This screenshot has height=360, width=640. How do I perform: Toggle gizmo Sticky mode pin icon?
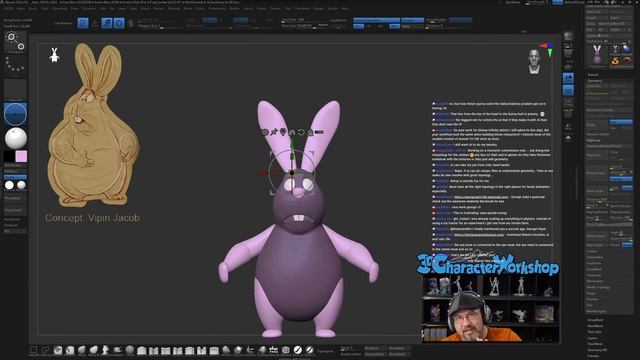[274, 132]
